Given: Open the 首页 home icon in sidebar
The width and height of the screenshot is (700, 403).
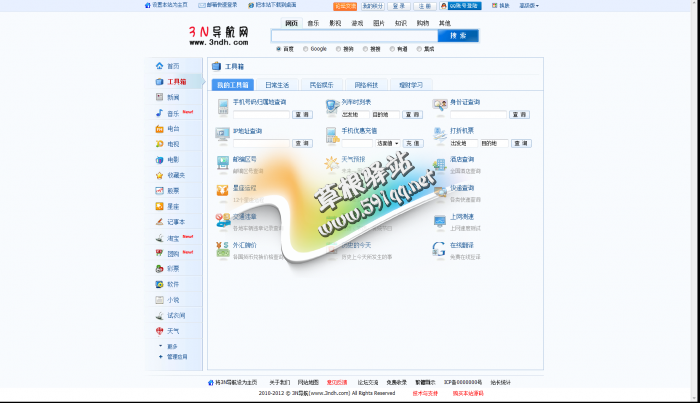Looking at the screenshot, I should (x=159, y=66).
